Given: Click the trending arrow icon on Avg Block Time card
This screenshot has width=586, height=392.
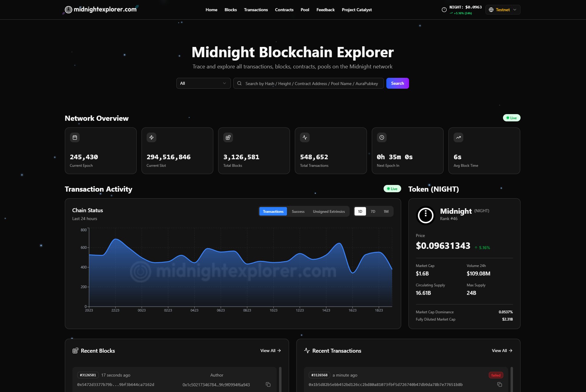Looking at the screenshot, I should pos(458,137).
